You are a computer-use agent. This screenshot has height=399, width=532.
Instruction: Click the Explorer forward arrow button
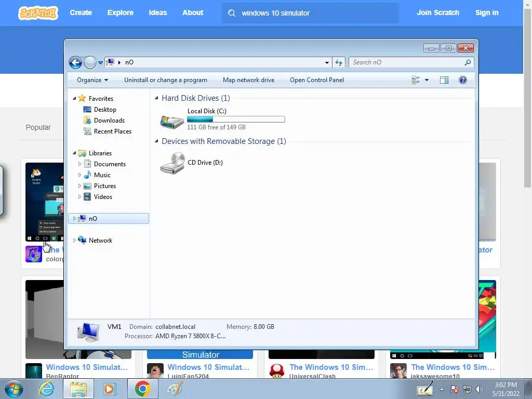point(90,62)
